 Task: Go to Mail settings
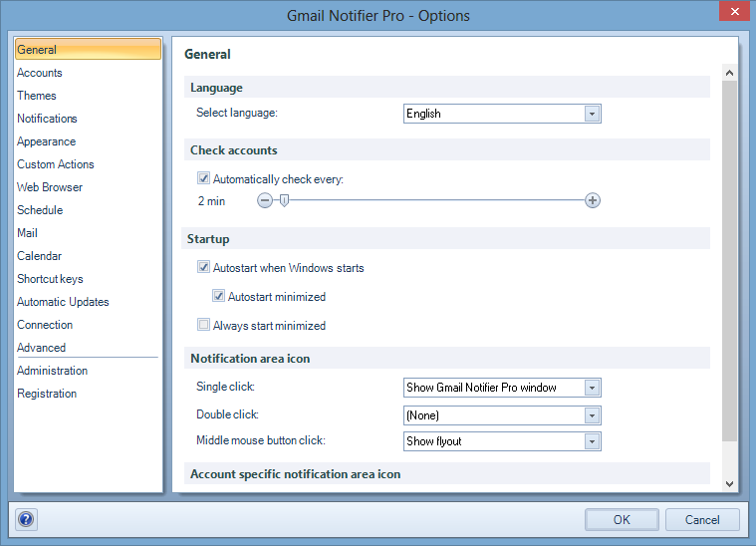tap(27, 233)
